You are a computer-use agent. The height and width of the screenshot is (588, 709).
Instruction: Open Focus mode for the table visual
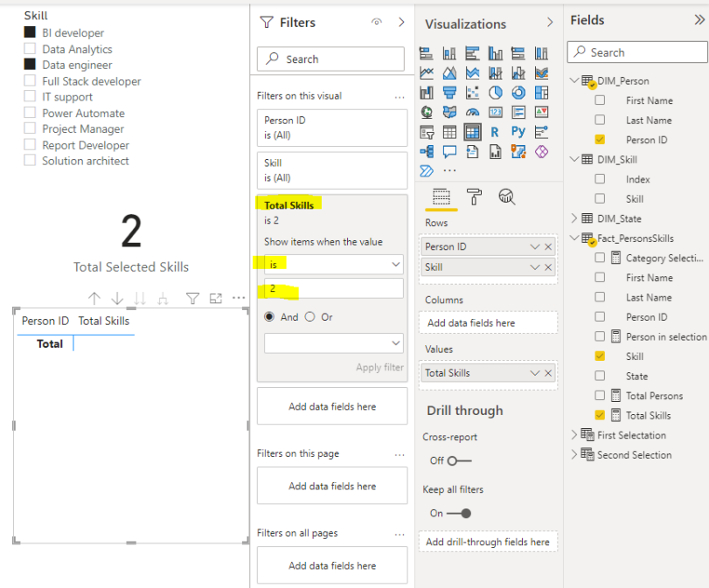click(216, 298)
